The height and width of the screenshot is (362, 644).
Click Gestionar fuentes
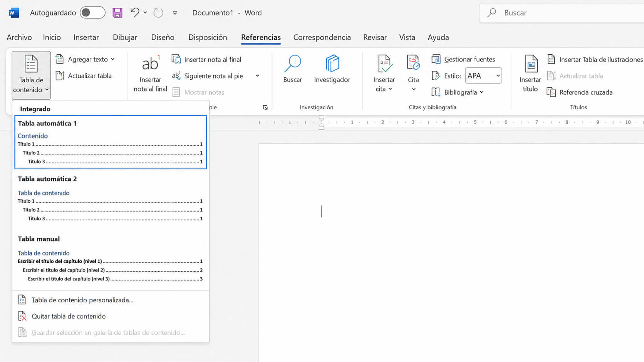point(463,59)
